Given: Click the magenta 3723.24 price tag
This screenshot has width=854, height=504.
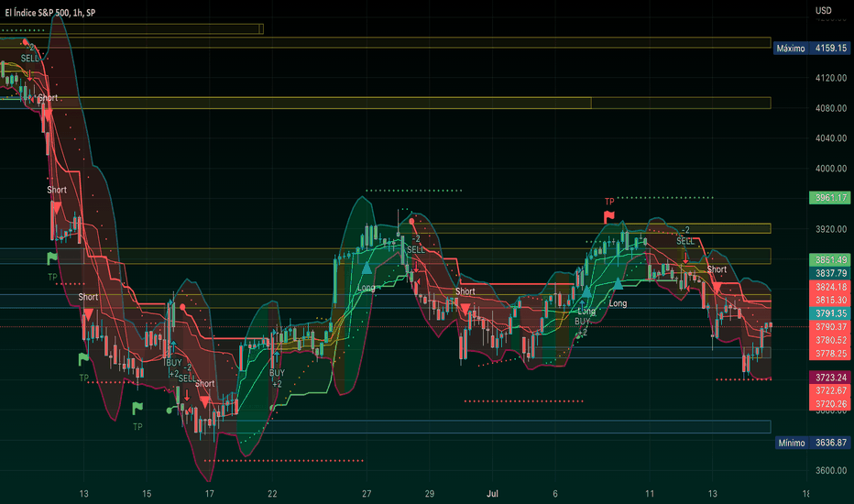Looking at the screenshot, I should coord(830,377).
